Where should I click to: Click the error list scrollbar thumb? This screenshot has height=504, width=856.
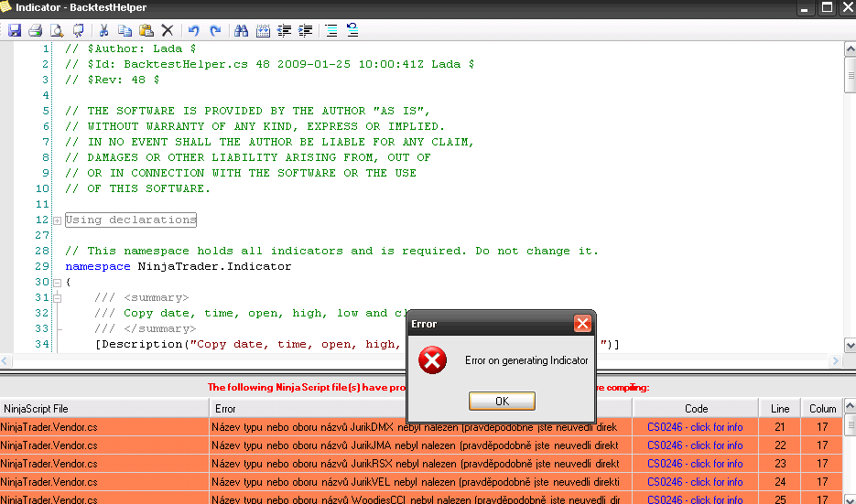coord(850,424)
